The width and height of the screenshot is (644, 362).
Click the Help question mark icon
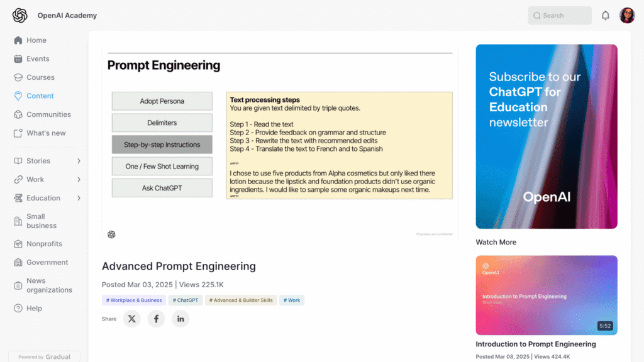[x=18, y=308]
